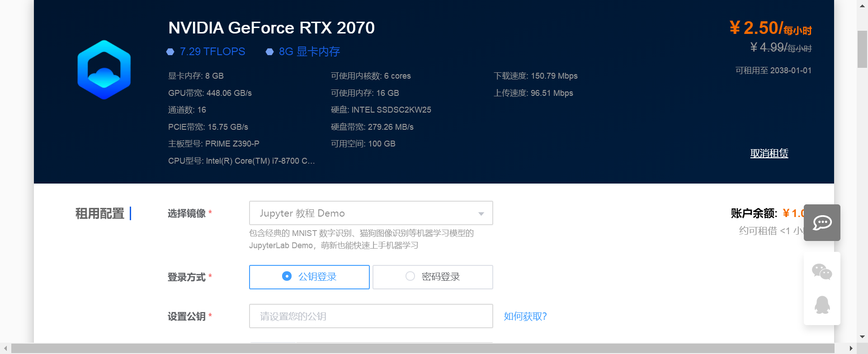868x354 pixels.
Task: Click 可租用至 2038-01-01 text
Action: [773, 71]
